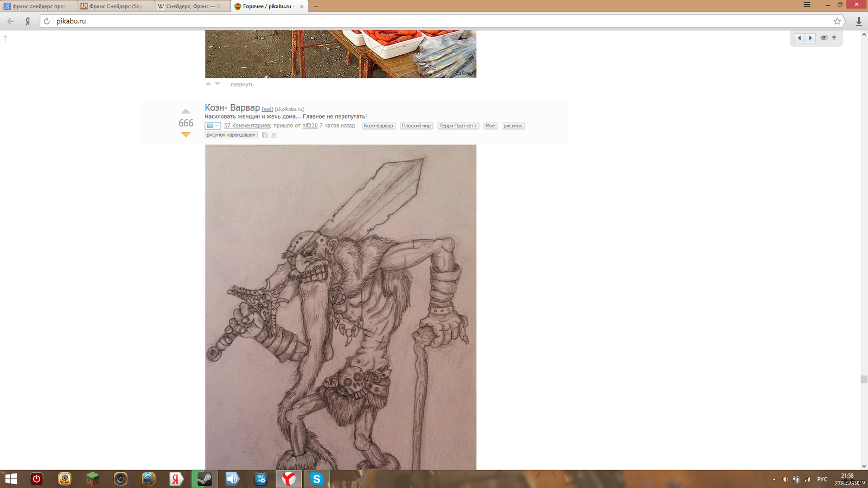868x488 pixels.
Task: Jump to next post with right arrow
Action: (810, 38)
